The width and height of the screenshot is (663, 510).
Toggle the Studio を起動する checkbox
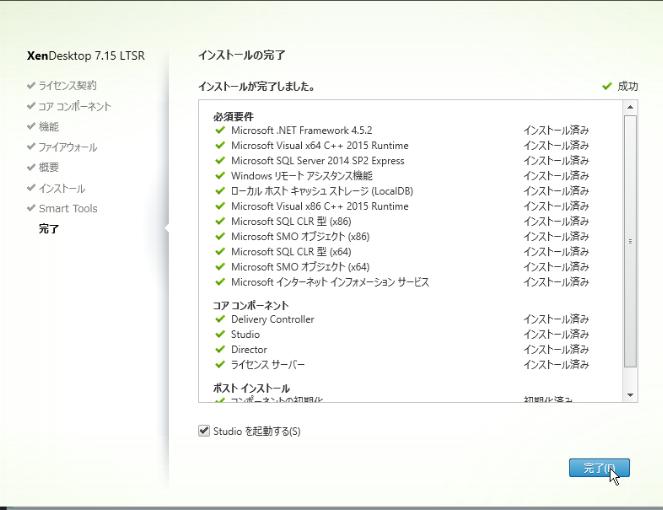[204, 431]
